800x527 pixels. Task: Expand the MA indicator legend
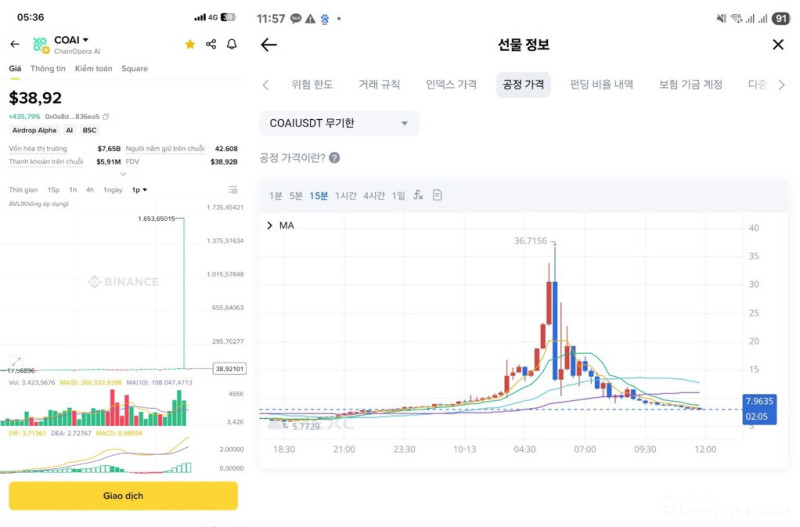point(269,226)
